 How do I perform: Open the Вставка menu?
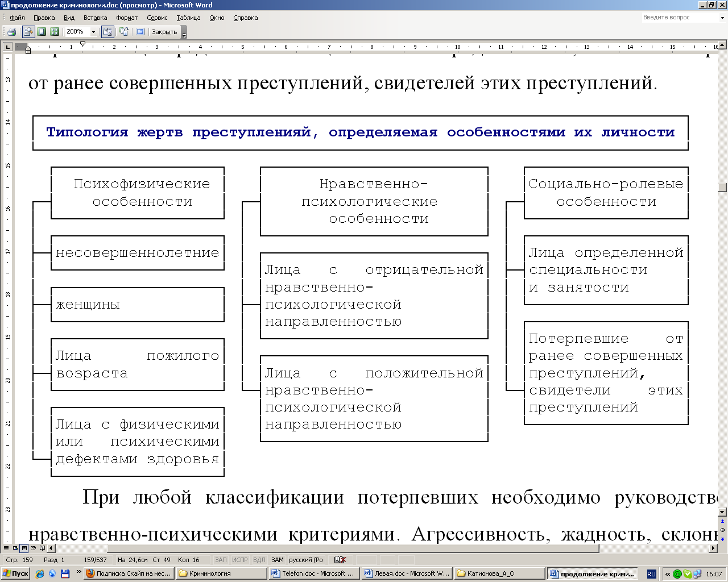point(95,18)
